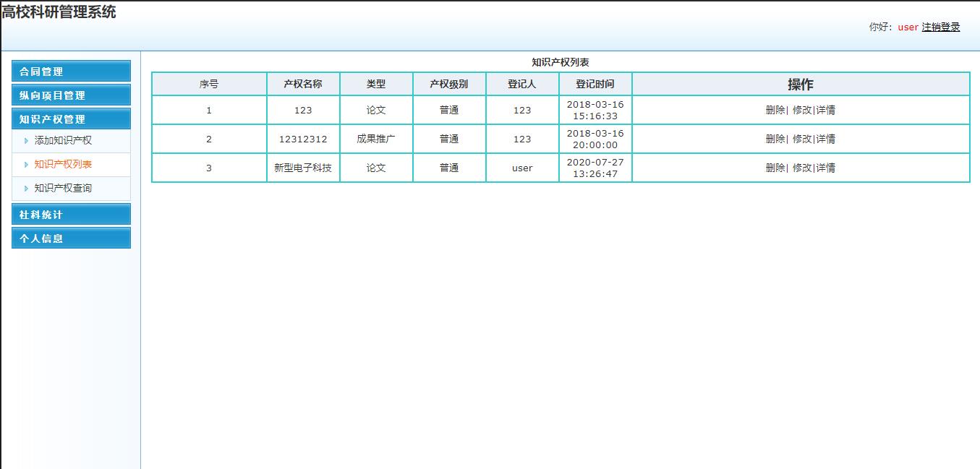
Task: Open the 添加知识产权 page
Action: 64,141
